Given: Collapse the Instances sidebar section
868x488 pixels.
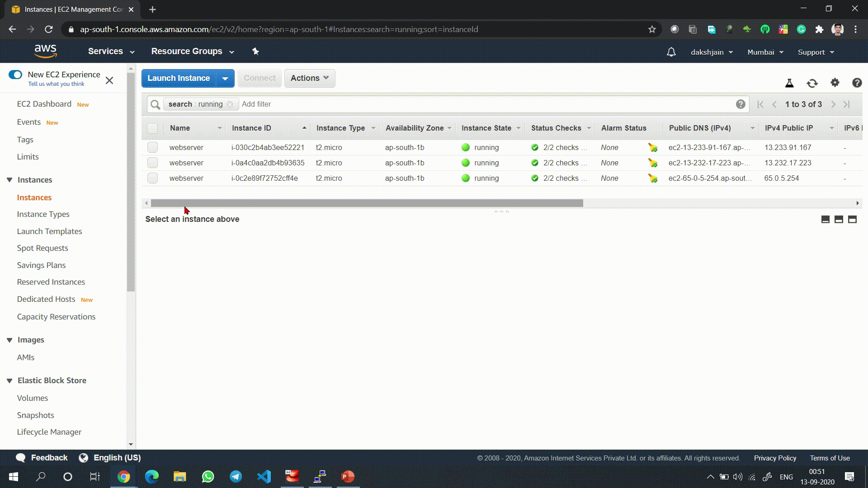Looking at the screenshot, I should tap(9, 180).
